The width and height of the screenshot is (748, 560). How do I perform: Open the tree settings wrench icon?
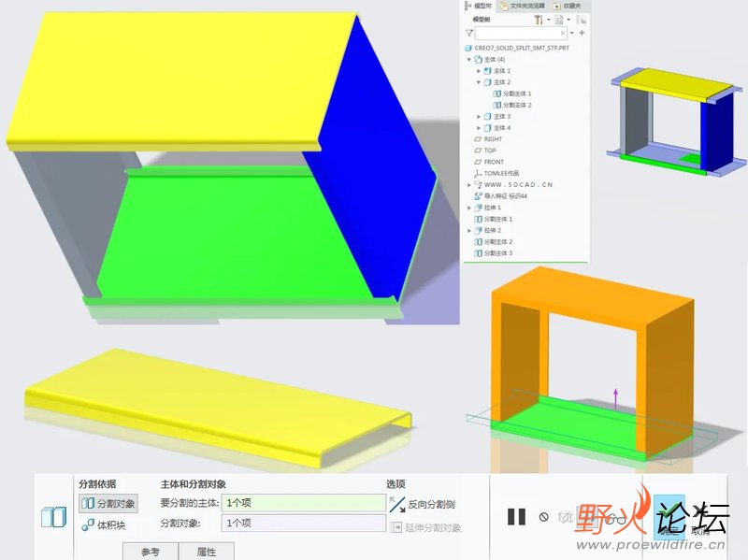click(x=539, y=20)
